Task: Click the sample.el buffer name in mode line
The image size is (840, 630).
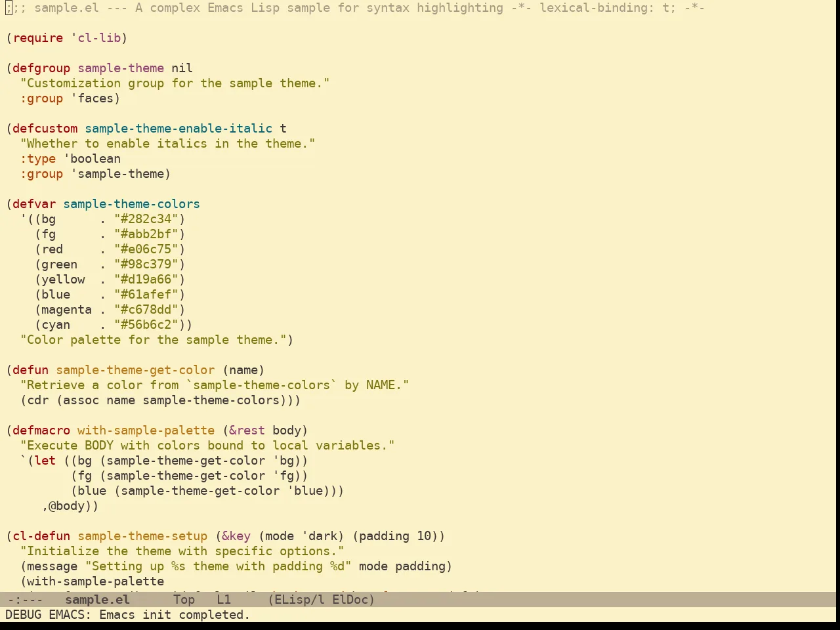Action: click(x=97, y=599)
